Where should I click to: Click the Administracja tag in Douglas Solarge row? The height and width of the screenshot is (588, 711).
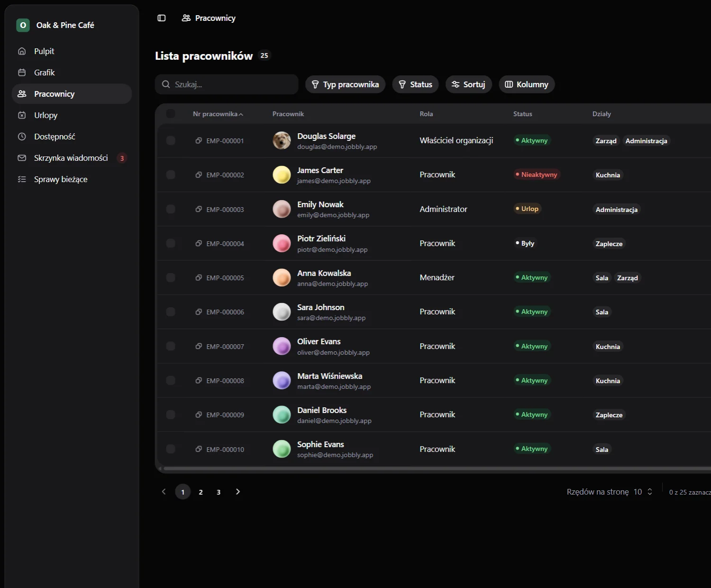(x=646, y=141)
